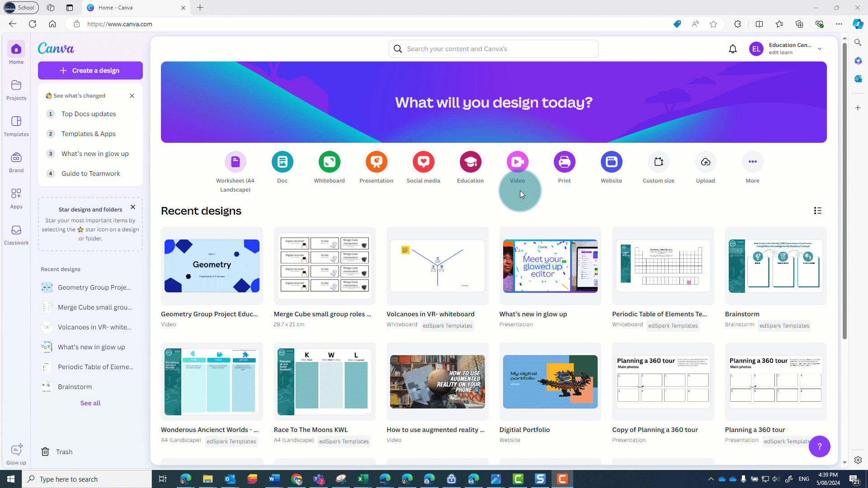Toggle list view for Recent designs
868x488 pixels.
tap(817, 211)
